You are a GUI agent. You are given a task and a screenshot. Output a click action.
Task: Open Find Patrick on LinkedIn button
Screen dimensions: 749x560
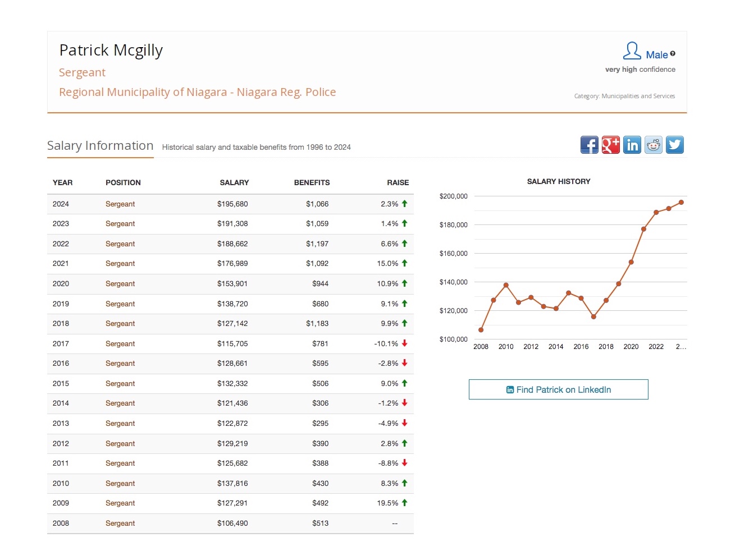point(558,389)
